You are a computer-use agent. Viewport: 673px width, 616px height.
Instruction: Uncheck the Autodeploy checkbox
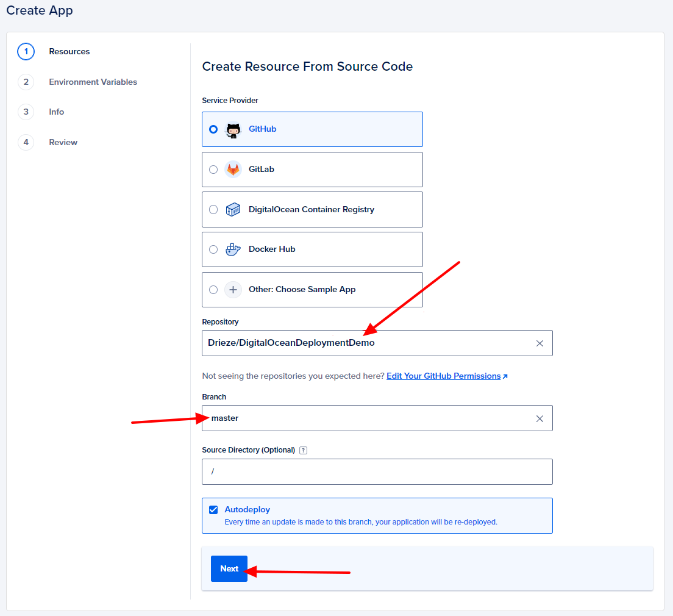click(213, 510)
